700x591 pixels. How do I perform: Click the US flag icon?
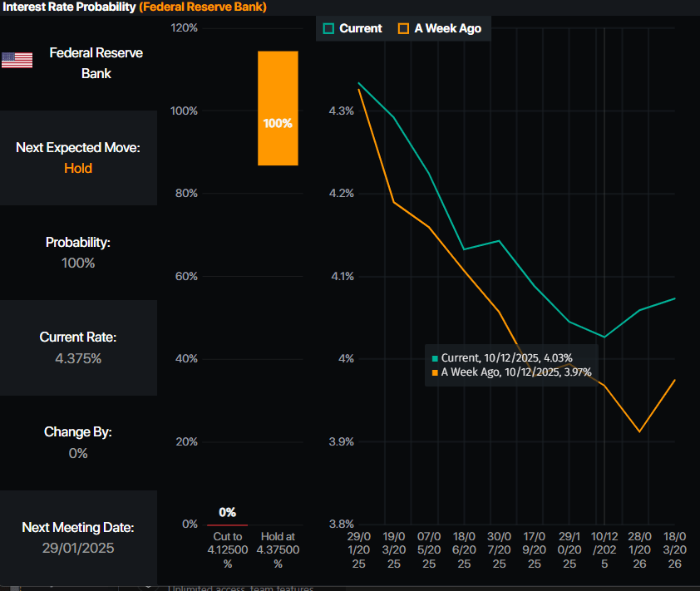pyautogui.click(x=17, y=60)
